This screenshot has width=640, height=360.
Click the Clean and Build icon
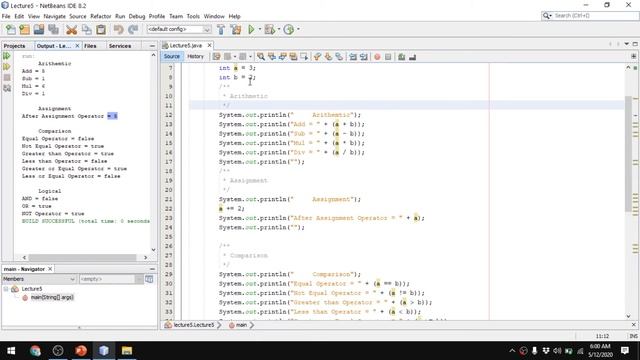[236, 29]
